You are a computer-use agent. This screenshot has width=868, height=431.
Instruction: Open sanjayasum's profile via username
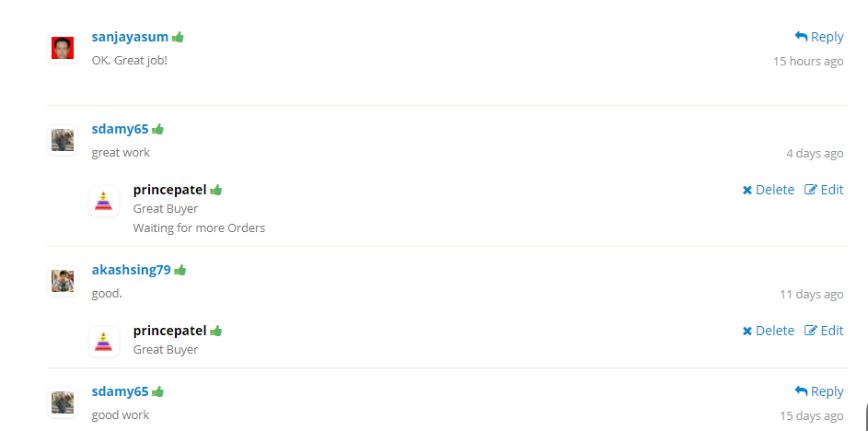[130, 37]
